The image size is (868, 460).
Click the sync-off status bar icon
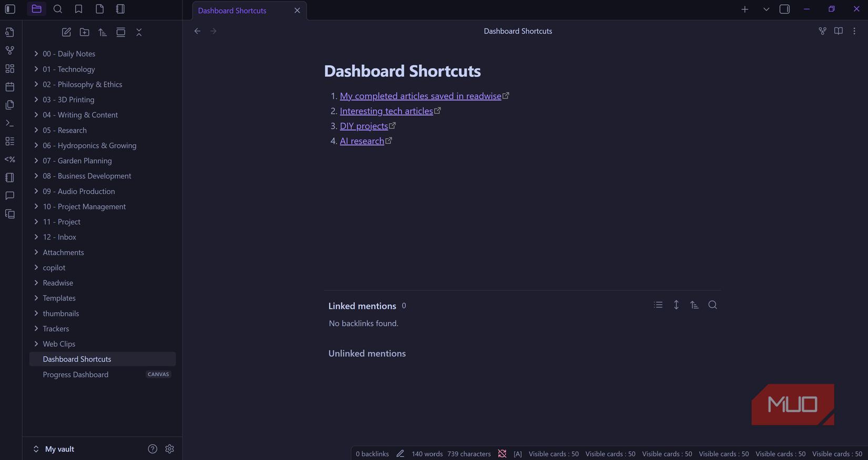[502, 454]
